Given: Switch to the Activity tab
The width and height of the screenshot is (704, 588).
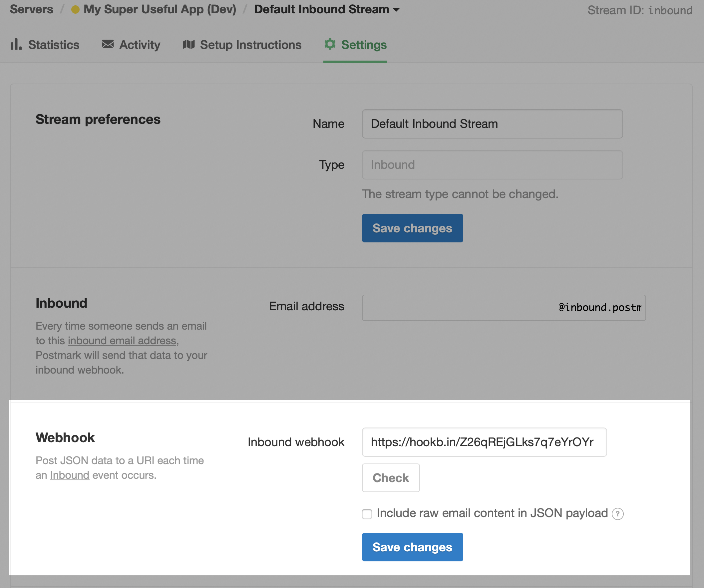Looking at the screenshot, I should pos(140,45).
